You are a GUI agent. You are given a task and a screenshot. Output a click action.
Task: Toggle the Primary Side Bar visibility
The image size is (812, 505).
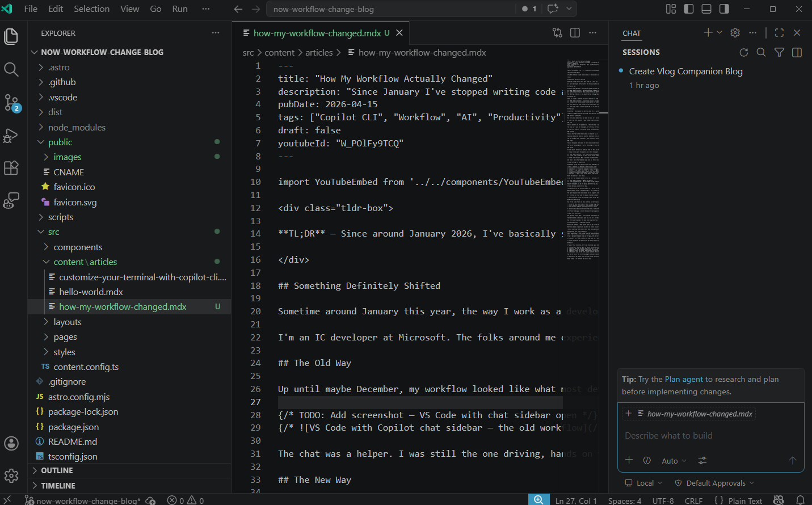(689, 9)
